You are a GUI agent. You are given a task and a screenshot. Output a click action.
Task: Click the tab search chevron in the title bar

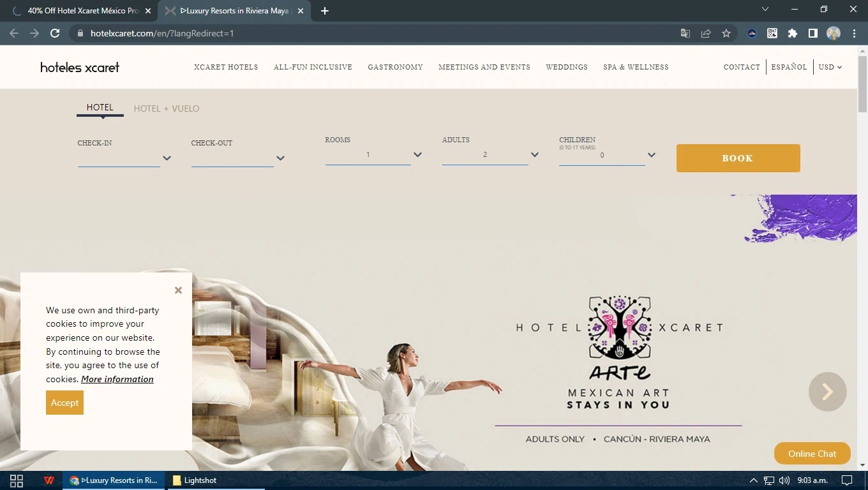tap(765, 9)
